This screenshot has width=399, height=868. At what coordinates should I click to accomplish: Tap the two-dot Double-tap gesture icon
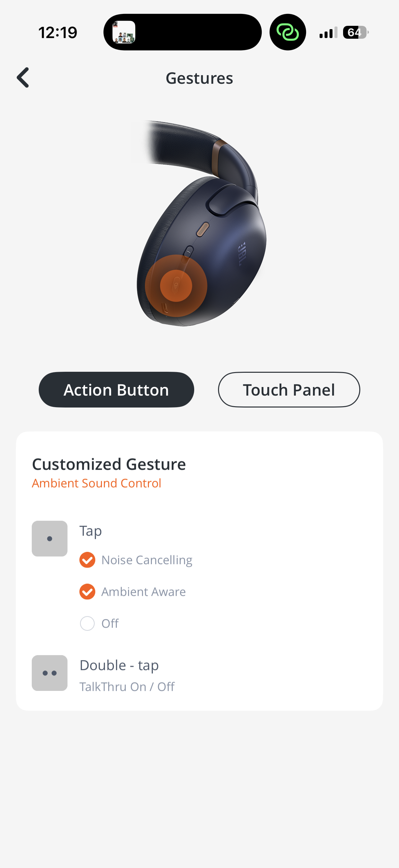(50, 673)
